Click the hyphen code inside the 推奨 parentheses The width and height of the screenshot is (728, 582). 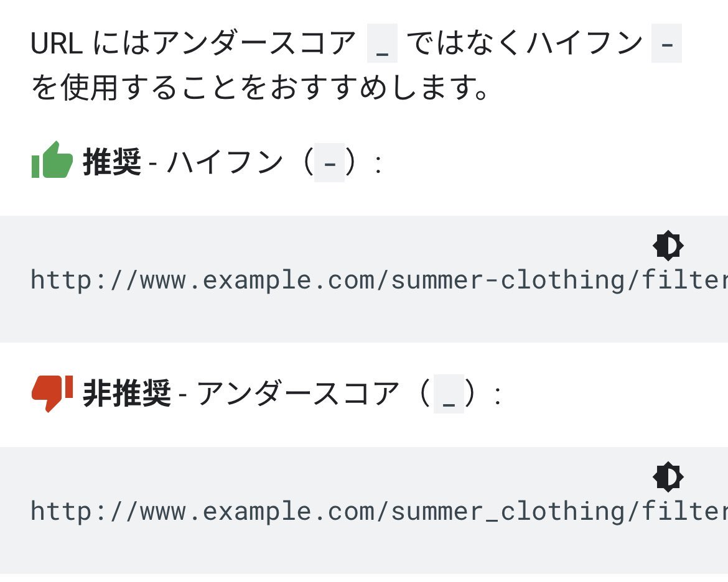(330, 162)
